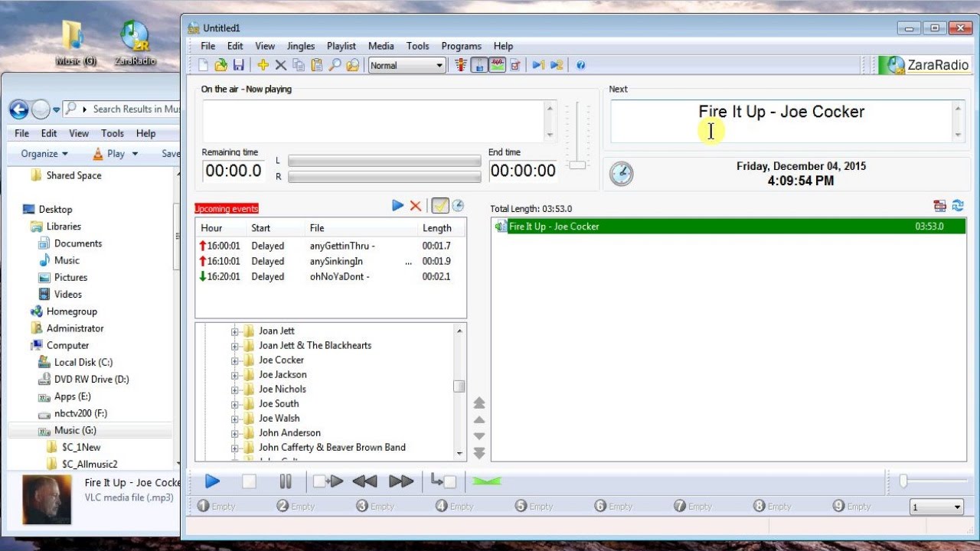Open the Jingles menu

pos(301,46)
